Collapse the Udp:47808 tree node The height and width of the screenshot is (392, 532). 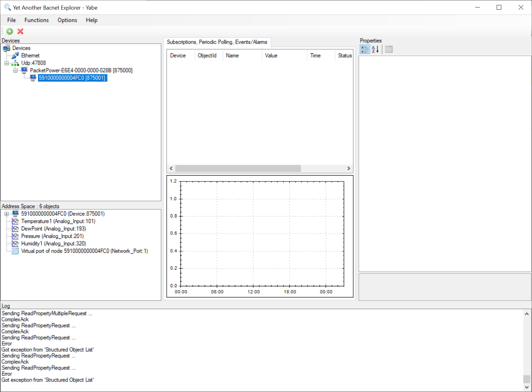(x=7, y=63)
